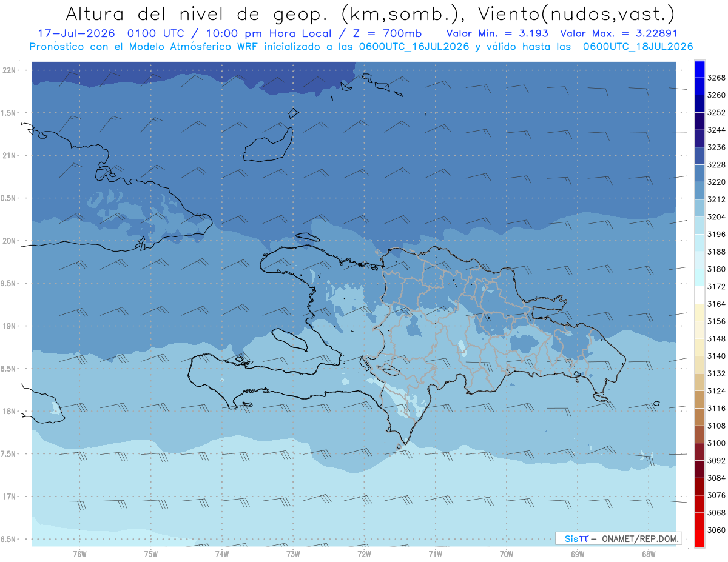The image size is (728, 562).
Task: Pick the bright red swatch below 3060
Action: pos(699,539)
